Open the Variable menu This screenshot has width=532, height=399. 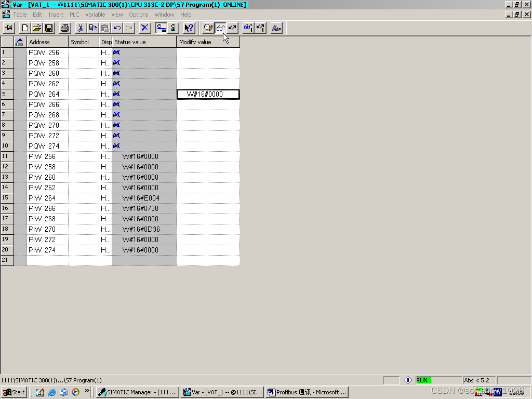[x=95, y=15]
